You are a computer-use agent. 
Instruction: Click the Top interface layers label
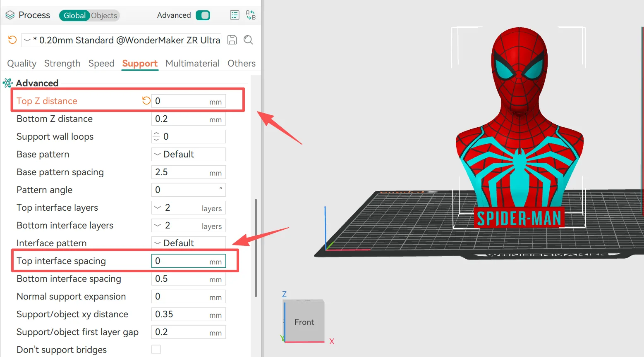(x=57, y=207)
